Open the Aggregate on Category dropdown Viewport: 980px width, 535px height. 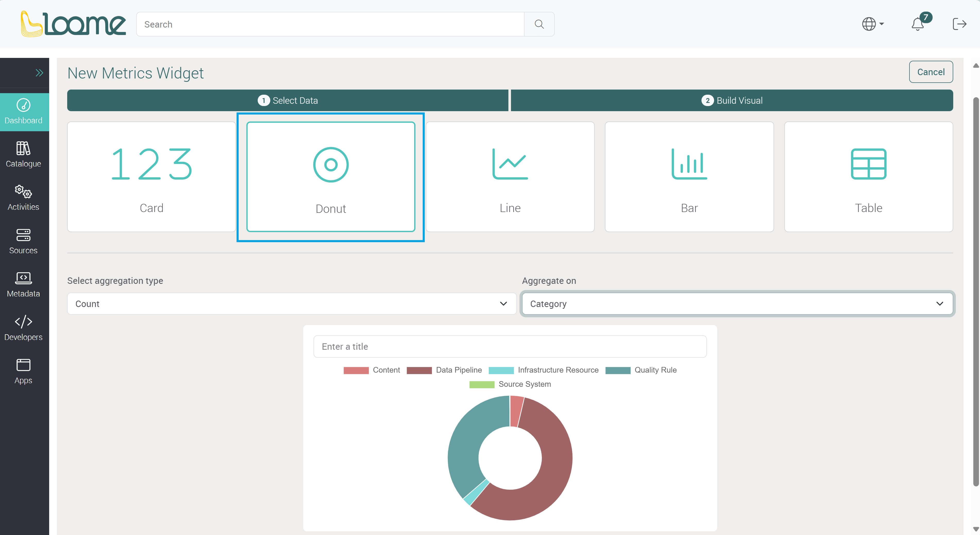(737, 303)
